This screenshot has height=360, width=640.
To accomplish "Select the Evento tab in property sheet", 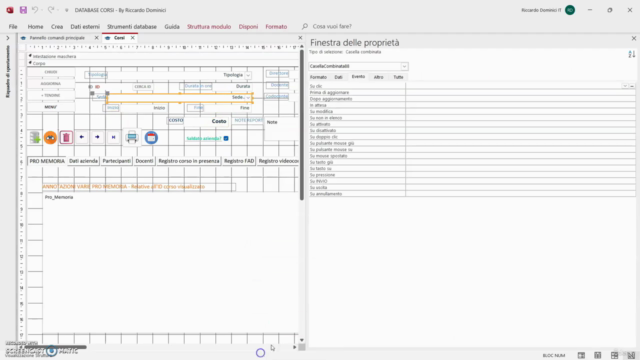I will click(358, 77).
